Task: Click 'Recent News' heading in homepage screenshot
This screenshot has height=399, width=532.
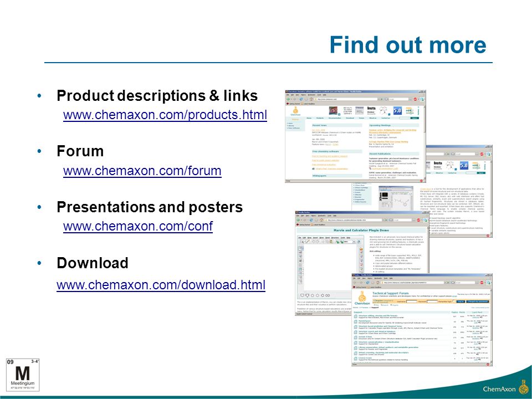Action: click(x=319, y=125)
